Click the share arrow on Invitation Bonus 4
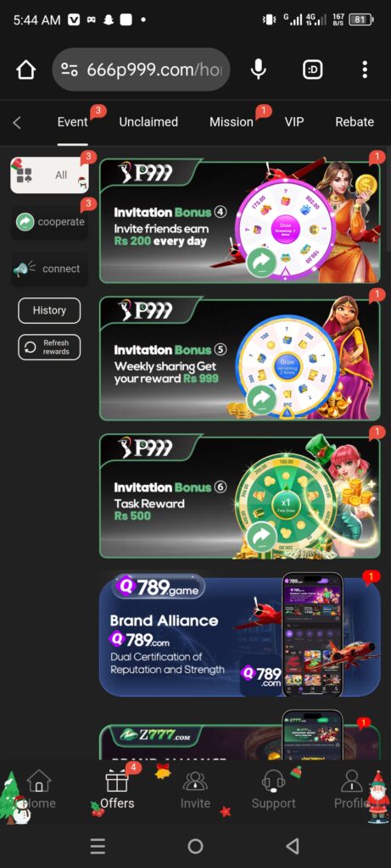 (262, 263)
